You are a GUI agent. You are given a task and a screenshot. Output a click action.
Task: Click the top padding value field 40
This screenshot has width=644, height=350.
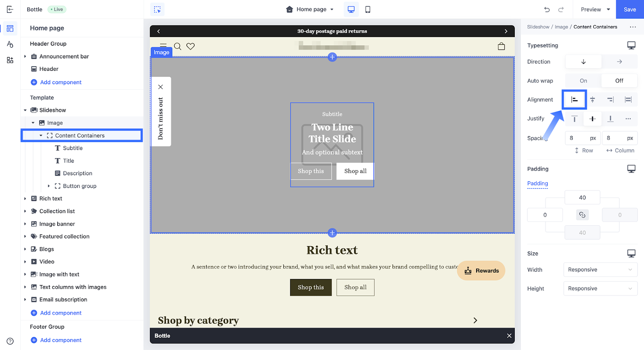coord(582,197)
